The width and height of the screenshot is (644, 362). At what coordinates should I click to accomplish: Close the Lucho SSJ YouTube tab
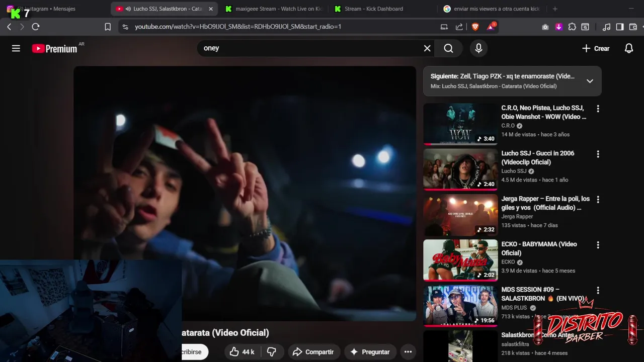tap(211, 9)
